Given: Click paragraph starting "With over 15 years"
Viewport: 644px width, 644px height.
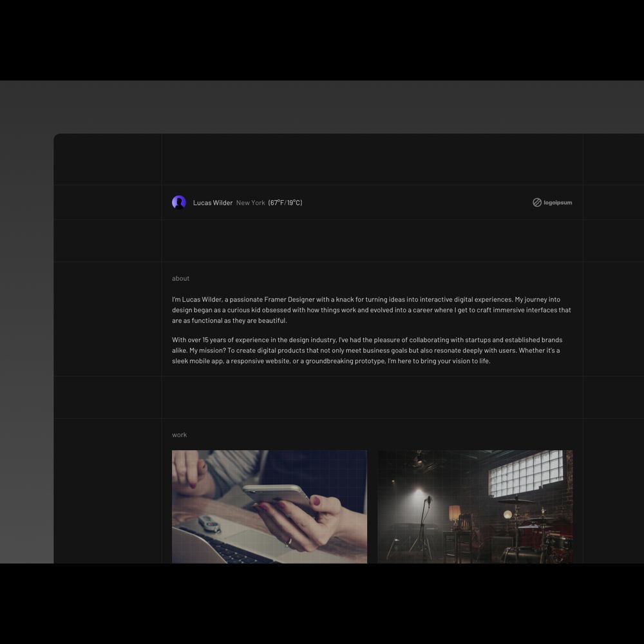Looking at the screenshot, I should [367, 350].
